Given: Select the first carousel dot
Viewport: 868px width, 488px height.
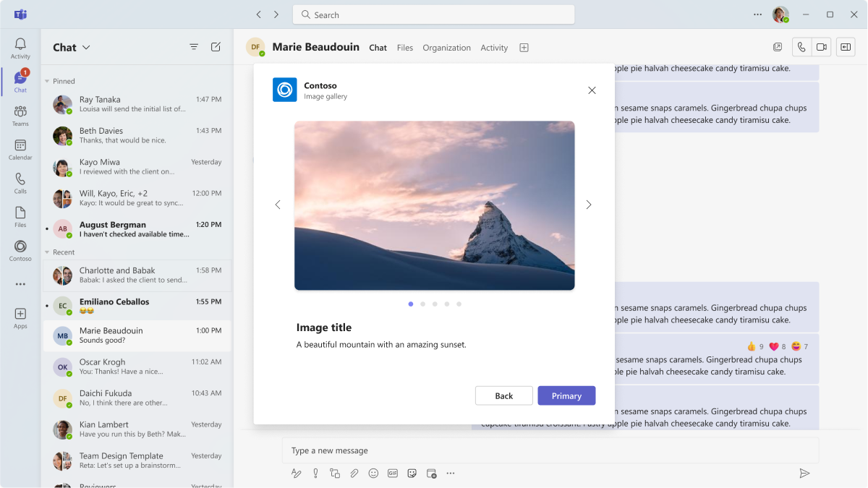Looking at the screenshot, I should click(x=411, y=304).
